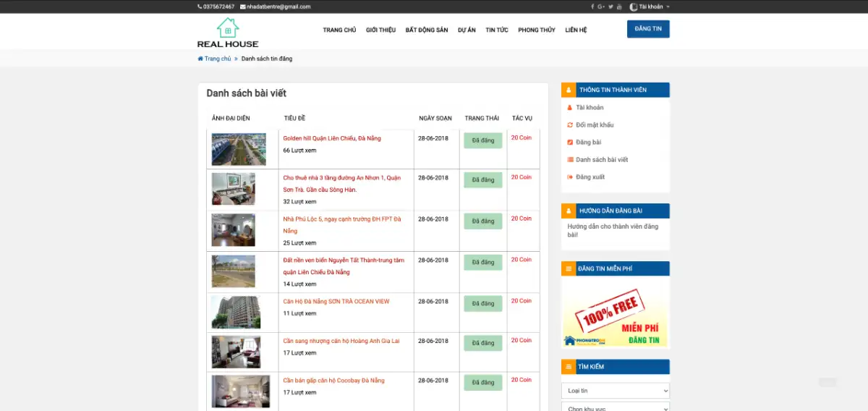Click phone number 0375672467
The height and width of the screenshot is (411, 868).
(218, 7)
